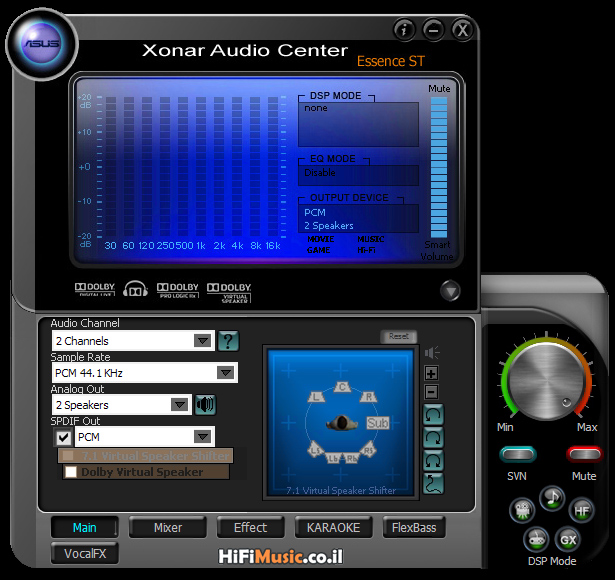Enable the Dolby Virtual Speaker checkbox

[x=71, y=472]
